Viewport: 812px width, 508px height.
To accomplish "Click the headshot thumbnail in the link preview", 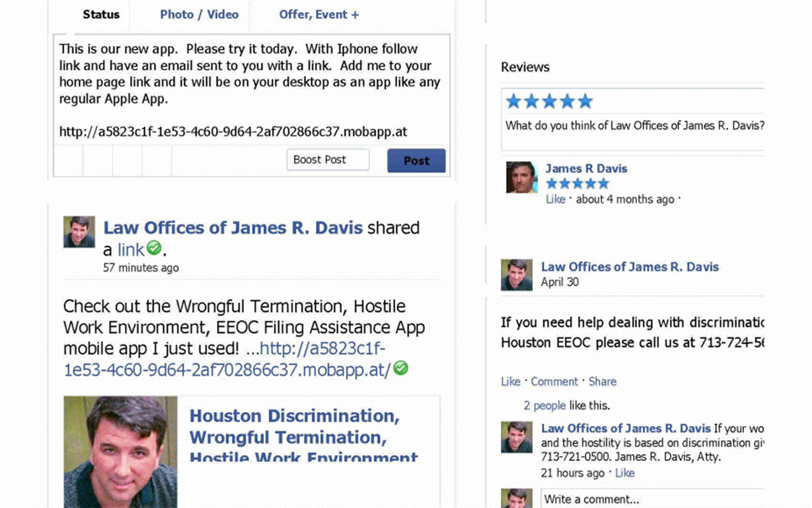I will (x=121, y=451).
